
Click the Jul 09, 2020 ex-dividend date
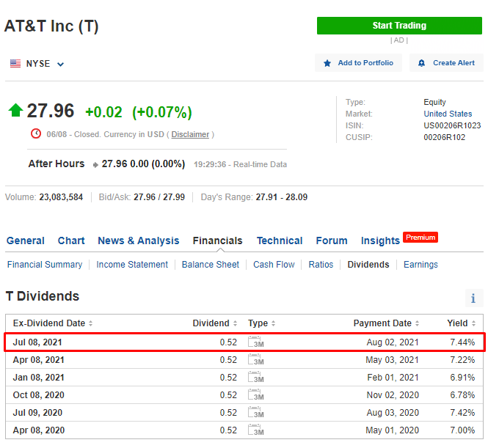pyautogui.click(x=37, y=413)
